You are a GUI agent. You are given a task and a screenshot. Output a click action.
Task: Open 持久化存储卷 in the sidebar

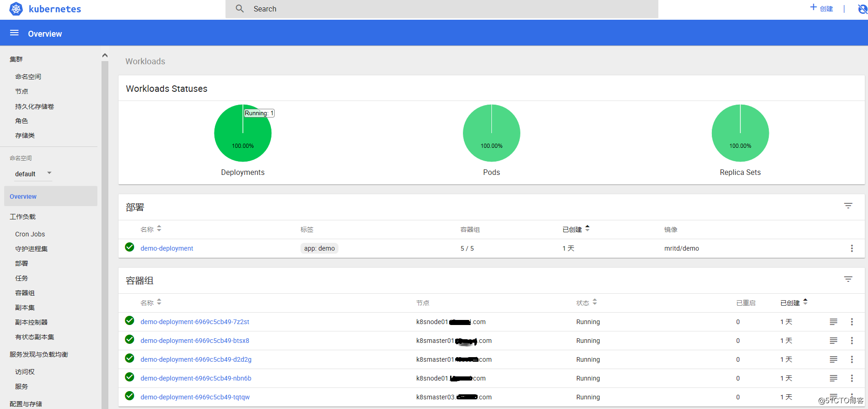click(x=34, y=106)
